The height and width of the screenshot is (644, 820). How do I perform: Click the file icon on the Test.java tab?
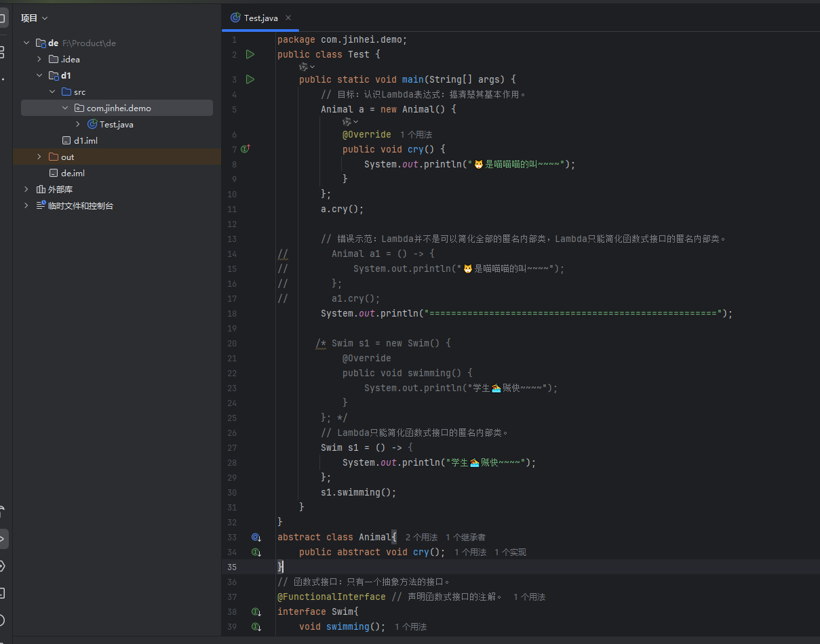tap(235, 18)
